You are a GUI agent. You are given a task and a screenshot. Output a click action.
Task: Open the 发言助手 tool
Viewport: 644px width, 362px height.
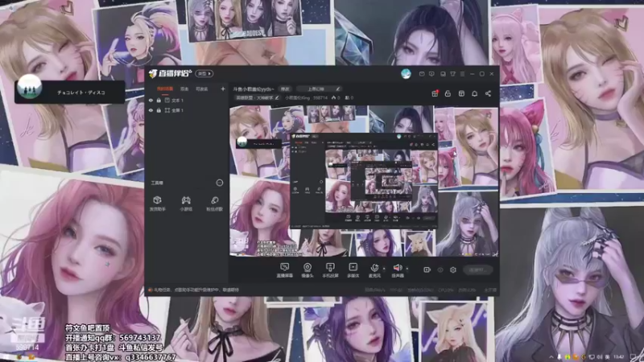click(x=157, y=204)
